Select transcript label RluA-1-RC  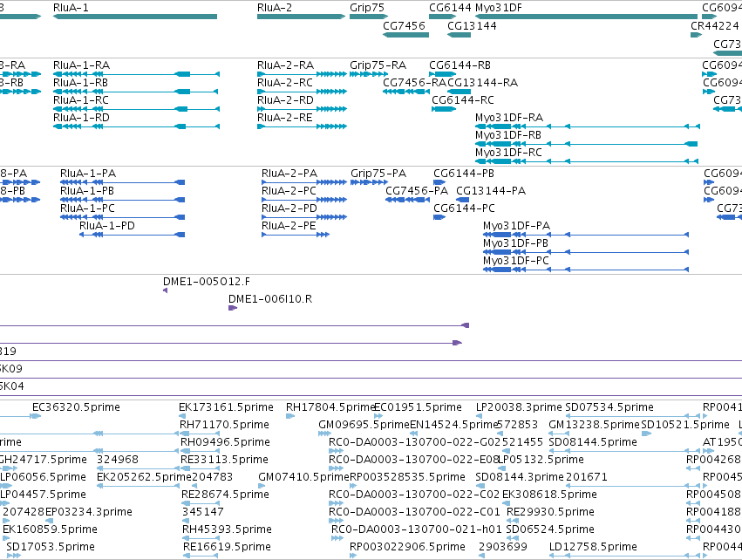[x=81, y=100]
